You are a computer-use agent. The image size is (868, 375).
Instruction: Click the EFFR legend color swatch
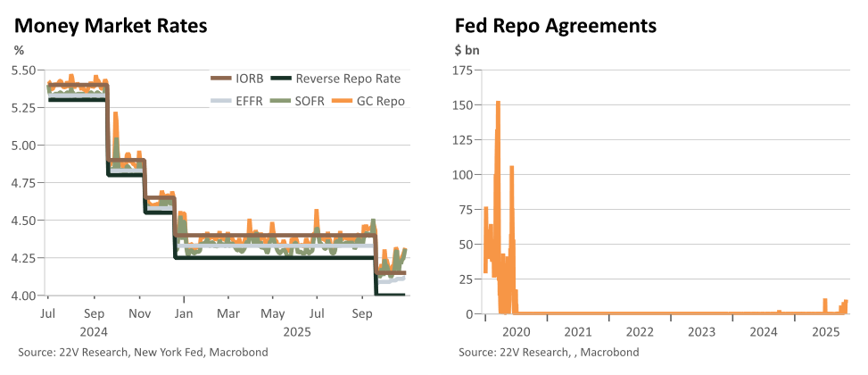click(x=222, y=101)
